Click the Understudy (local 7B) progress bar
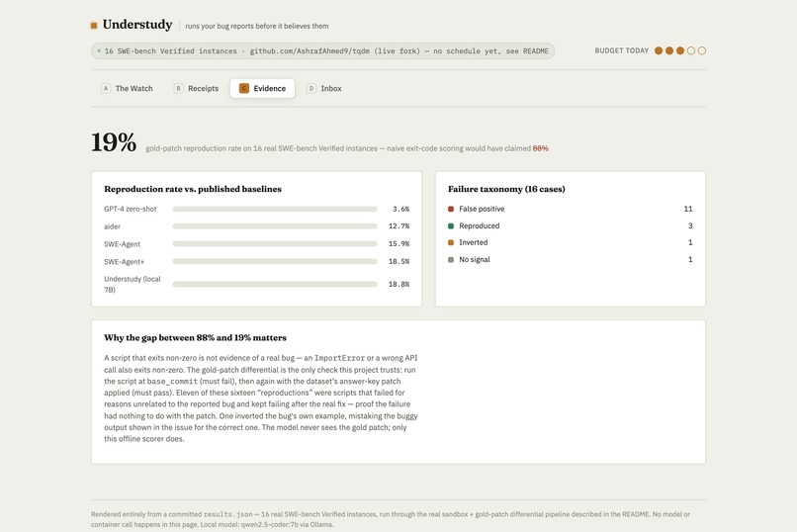The image size is (797, 532). (x=275, y=284)
